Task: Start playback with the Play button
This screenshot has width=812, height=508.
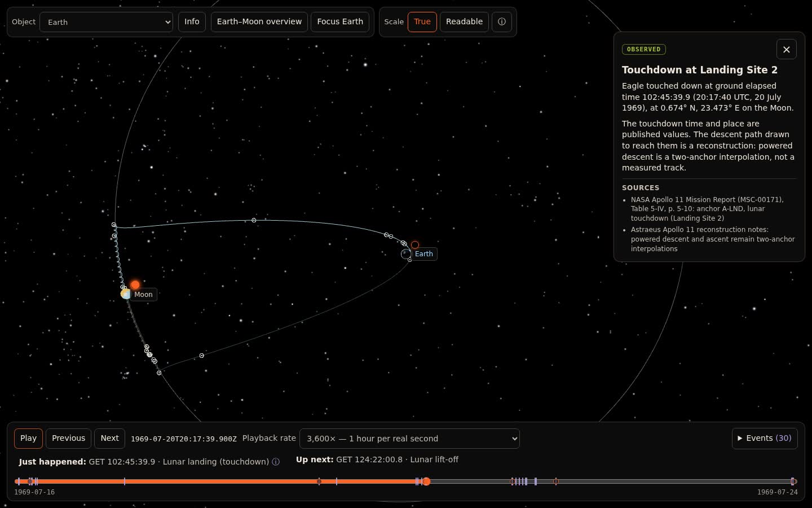Action: pos(28,439)
